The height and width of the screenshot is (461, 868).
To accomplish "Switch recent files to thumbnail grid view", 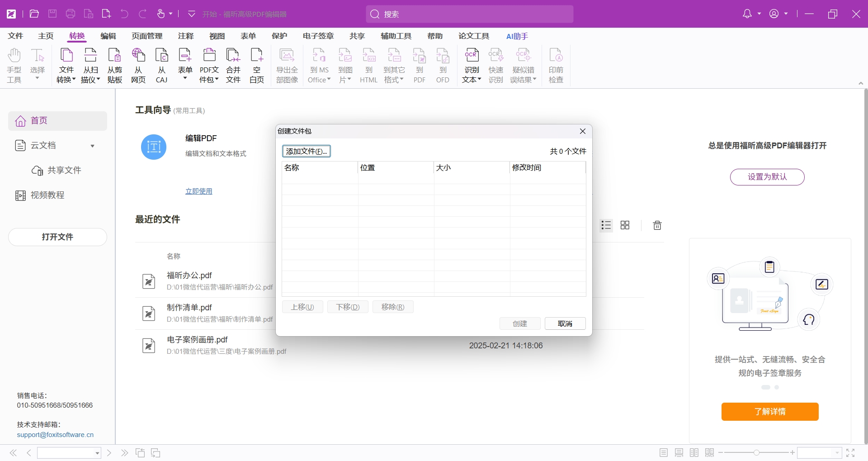I will pyautogui.click(x=625, y=225).
